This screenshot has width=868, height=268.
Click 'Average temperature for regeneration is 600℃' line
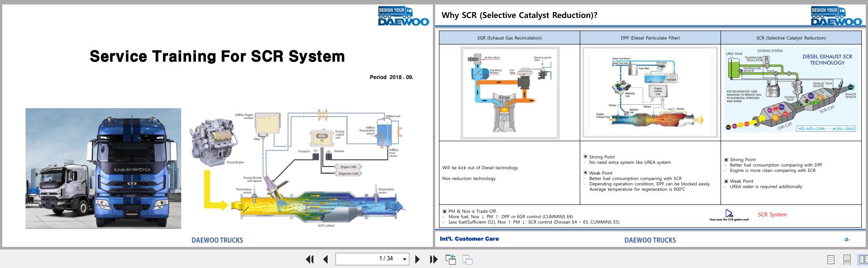637,189
